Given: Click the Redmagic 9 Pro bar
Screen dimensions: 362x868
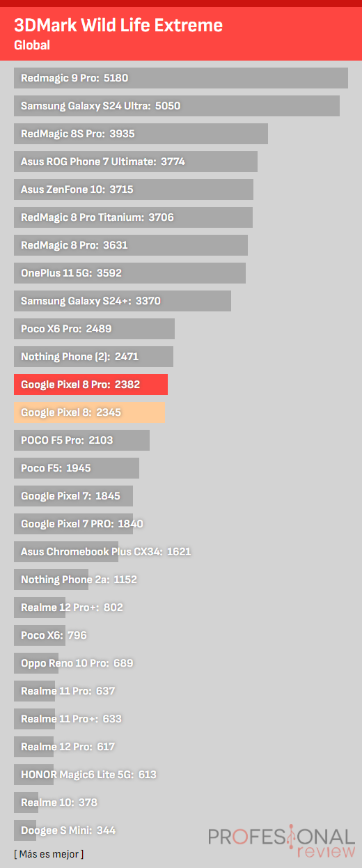Looking at the screenshot, I should [x=181, y=78].
